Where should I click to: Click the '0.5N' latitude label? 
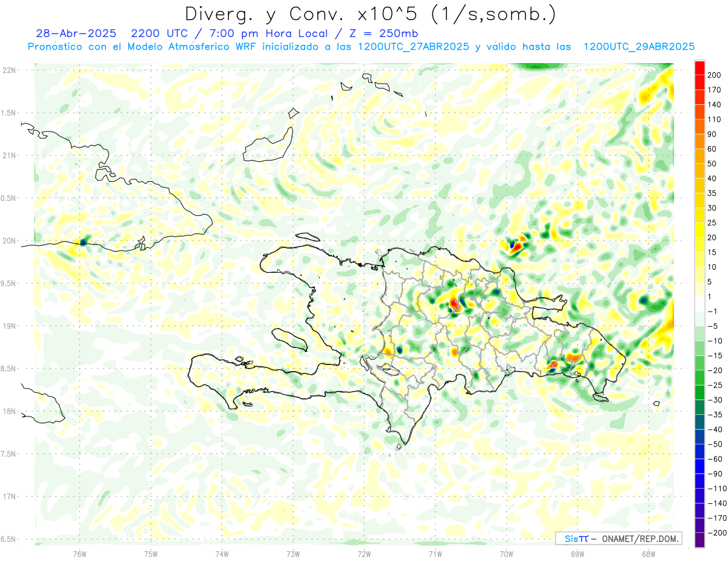point(9,198)
